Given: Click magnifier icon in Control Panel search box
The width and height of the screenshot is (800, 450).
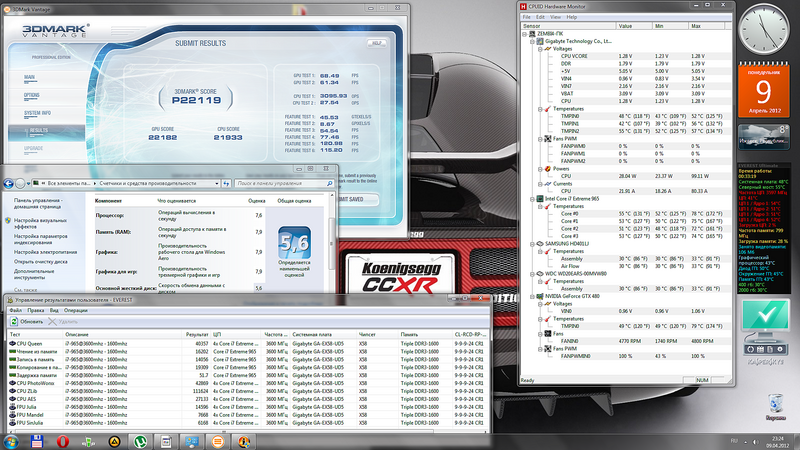Looking at the screenshot, I should click(x=330, y=183).
